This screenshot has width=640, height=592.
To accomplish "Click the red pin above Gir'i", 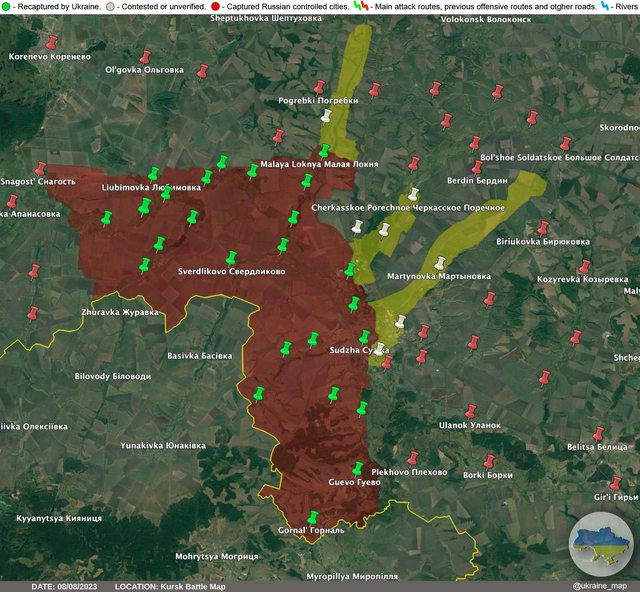I will [x=616, y=483].
